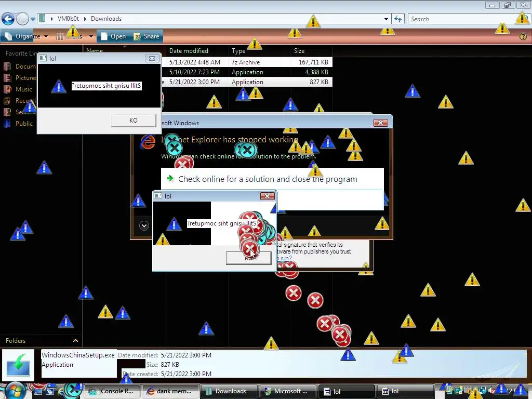This screenshot has width=532, height=399.
Task: Click the Open toolbar button
Action: (x=113, y=36)
